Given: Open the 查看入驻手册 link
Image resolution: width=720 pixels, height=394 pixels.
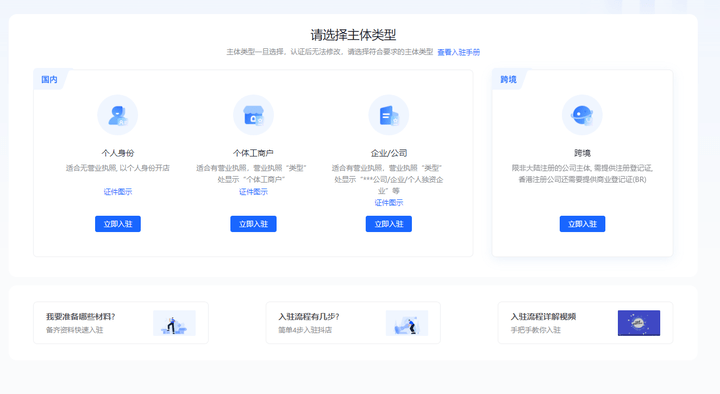Looking at the screenshot, I should pos(458,52).
